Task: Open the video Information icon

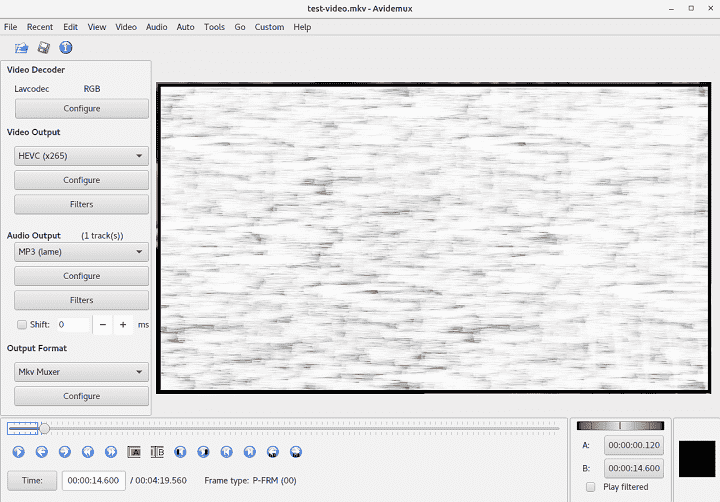Action: click(x=66, y=47)
